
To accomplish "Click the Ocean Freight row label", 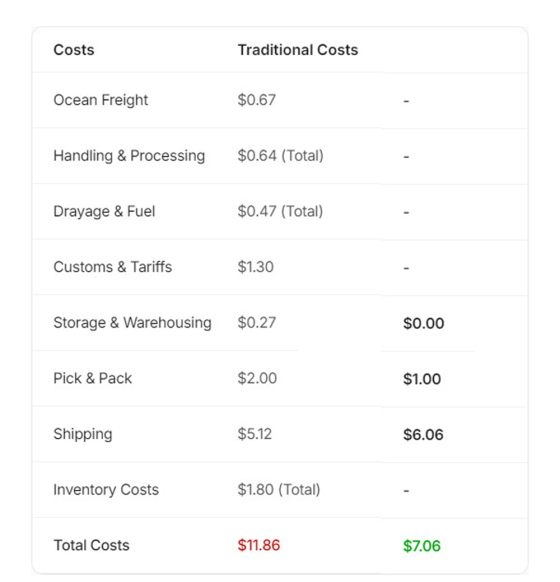I will [101, 100].
